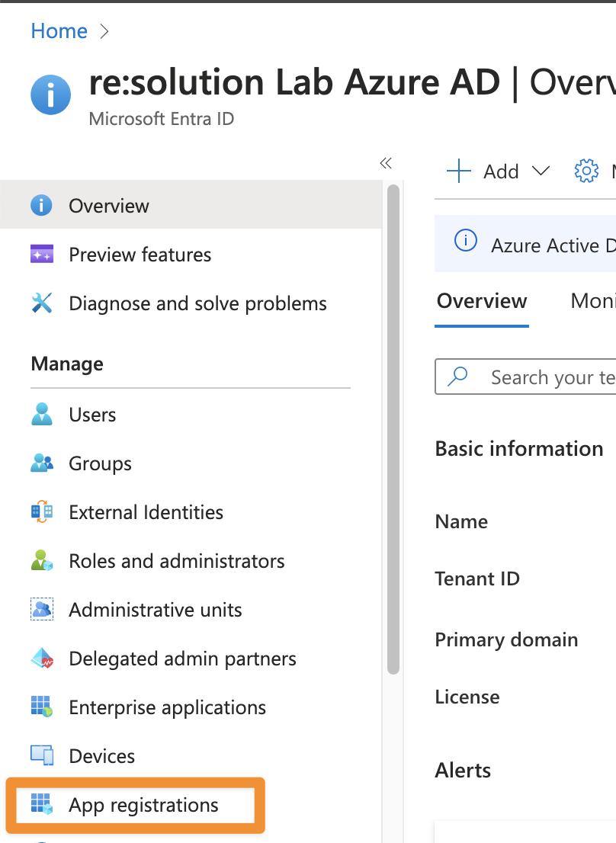Image resolution: width=616 pixels, height=843 pixels.
Task: Collapse the sidebar with the double-chevron
Action: (x=386, y=163)
